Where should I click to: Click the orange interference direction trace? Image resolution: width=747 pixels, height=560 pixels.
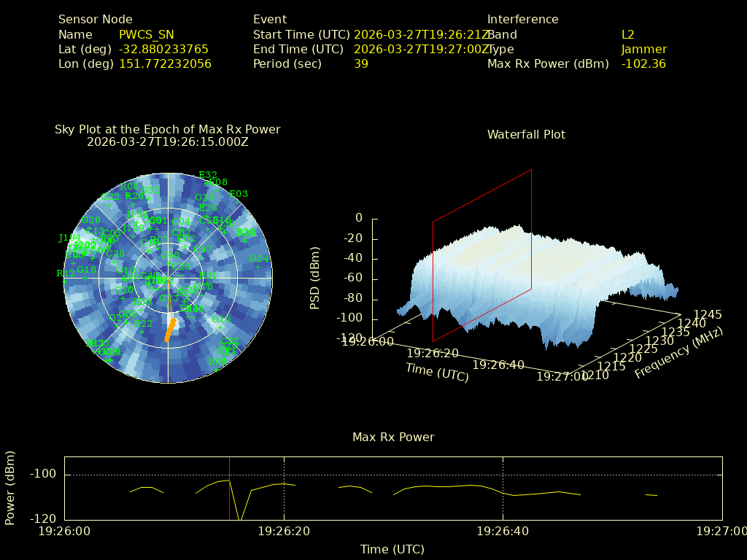pos(170,330)
